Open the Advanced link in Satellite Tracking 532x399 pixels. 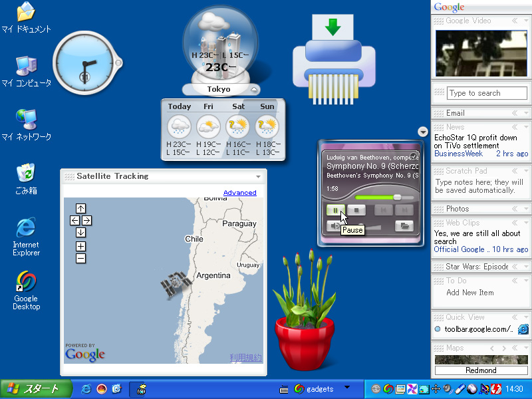pyautogui.click(x=239, y=192)
